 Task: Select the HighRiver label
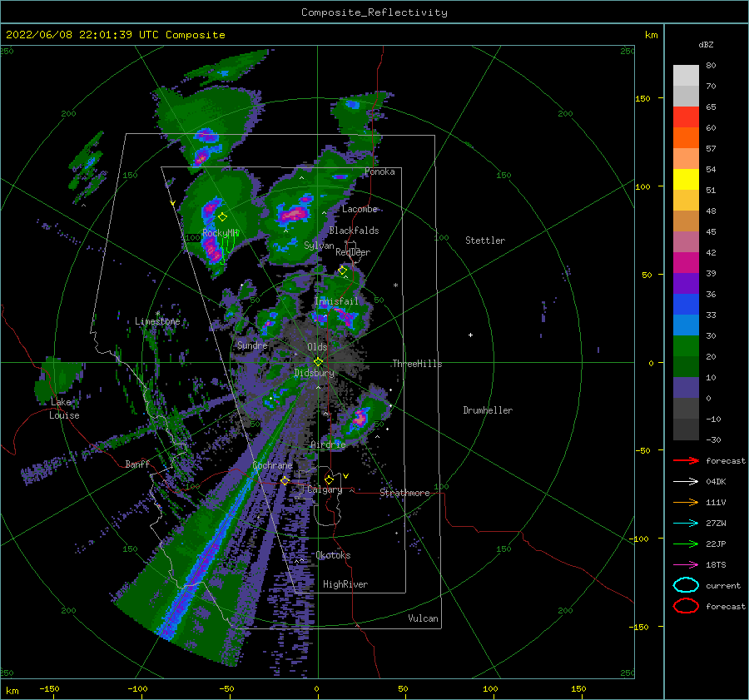point(345,584)
